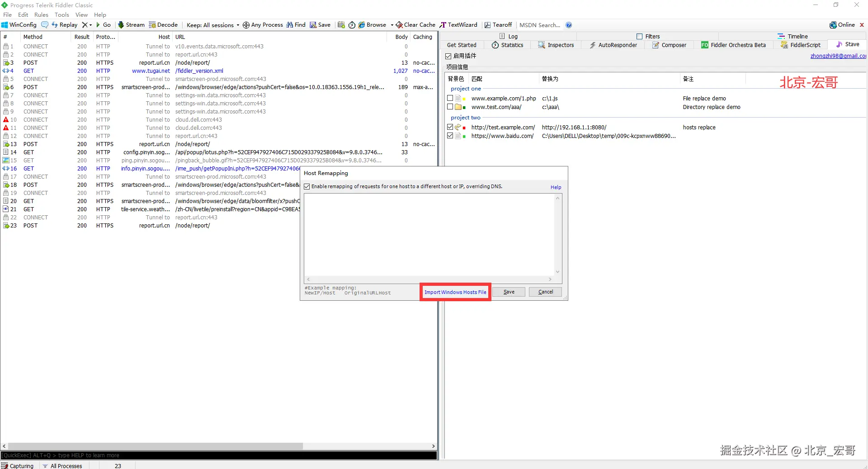Click Import Windows Hosts File link
The image size is (868, 469).
(455, 292)
